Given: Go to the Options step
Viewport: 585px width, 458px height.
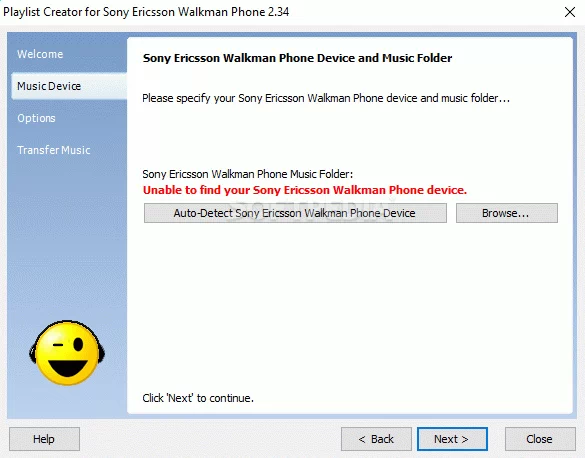Looking at the screenshot, I should [36, 118].
